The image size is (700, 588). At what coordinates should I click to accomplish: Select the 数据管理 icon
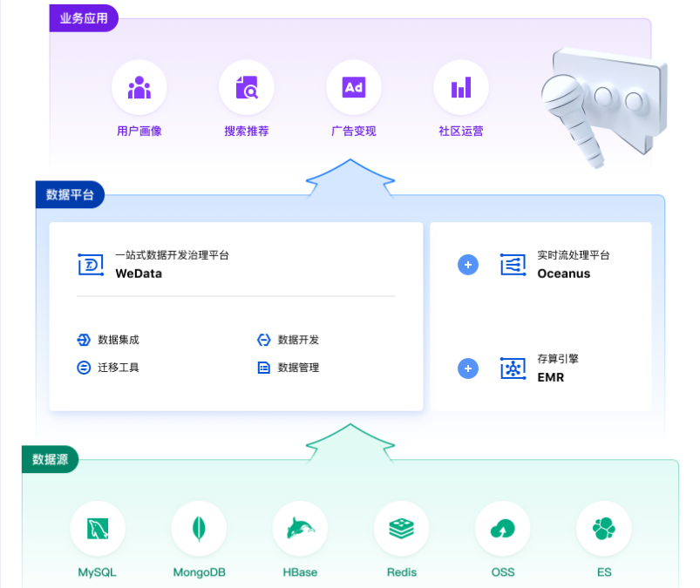coord(264,368)
